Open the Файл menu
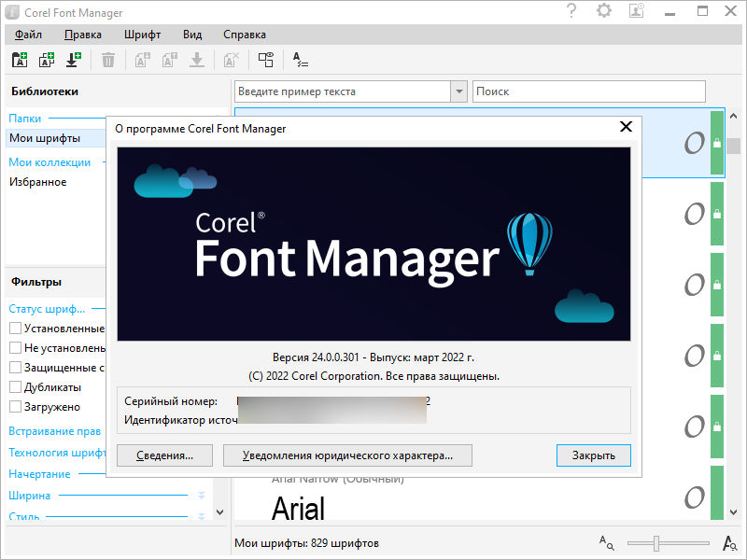 coord(28,35)
